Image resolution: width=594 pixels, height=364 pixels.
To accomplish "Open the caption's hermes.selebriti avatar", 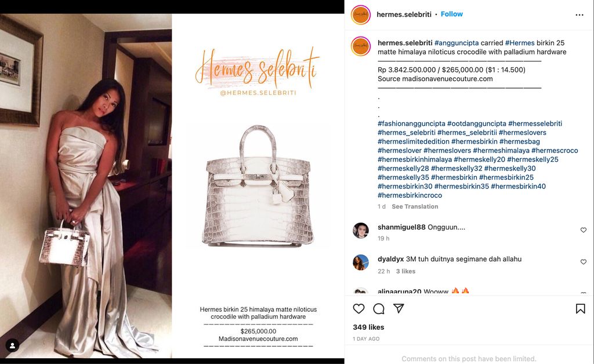I will (x=361, y=46).
